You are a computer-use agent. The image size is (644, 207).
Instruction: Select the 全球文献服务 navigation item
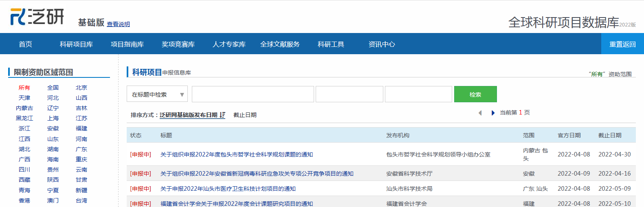click(x=280, y=44)
